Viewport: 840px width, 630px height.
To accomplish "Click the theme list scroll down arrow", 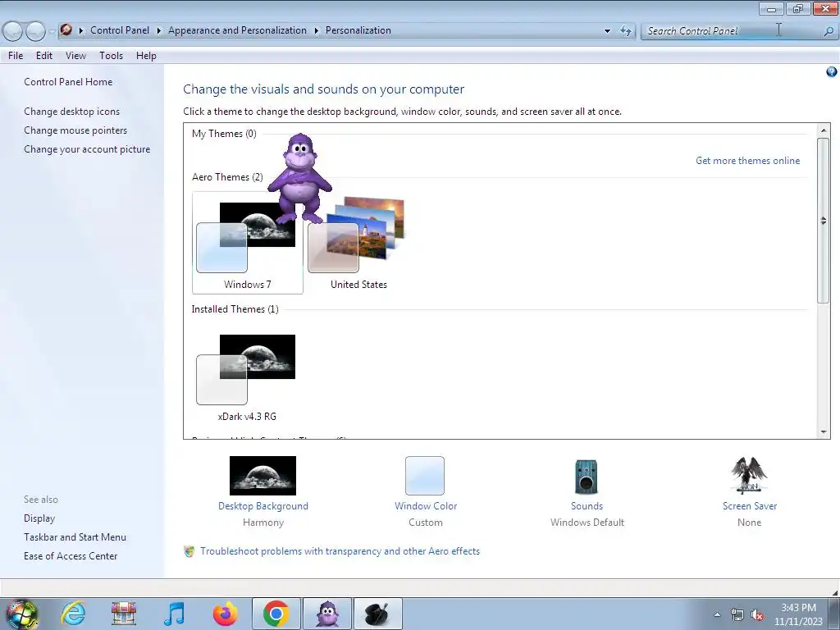I will coord(824,432).
